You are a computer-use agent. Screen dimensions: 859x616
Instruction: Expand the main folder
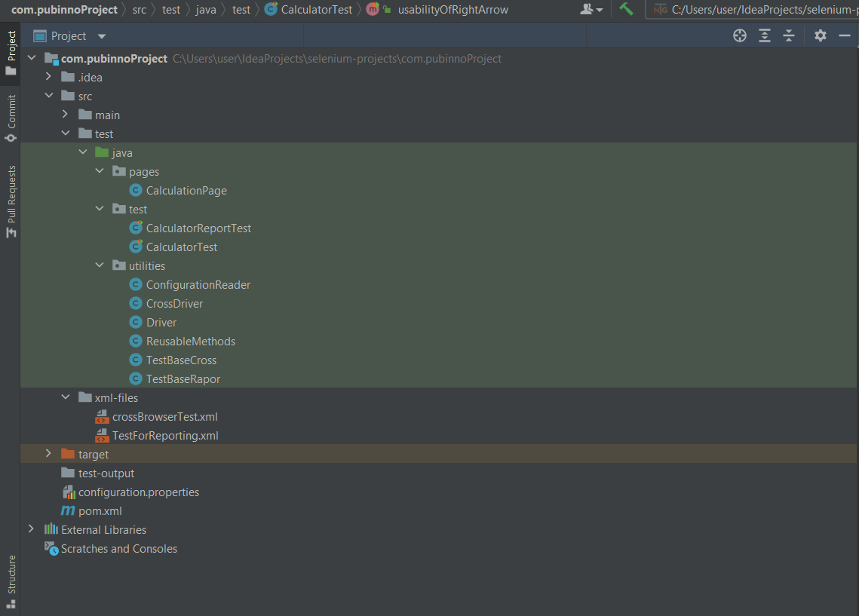[x=66, y=115]
